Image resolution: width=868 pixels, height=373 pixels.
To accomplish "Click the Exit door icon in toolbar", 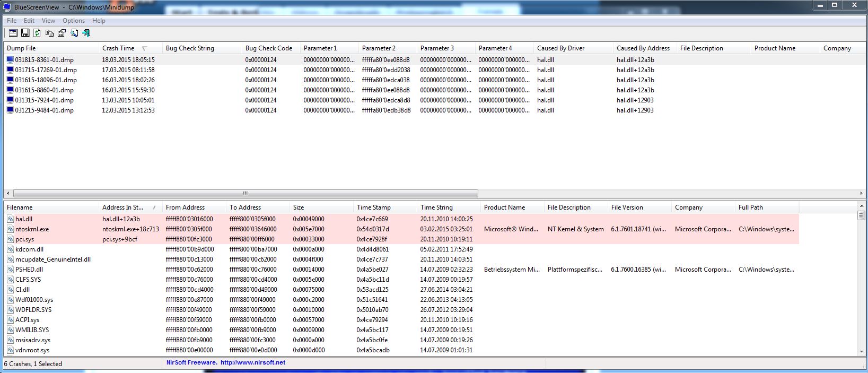I will [x=86, y=33].
